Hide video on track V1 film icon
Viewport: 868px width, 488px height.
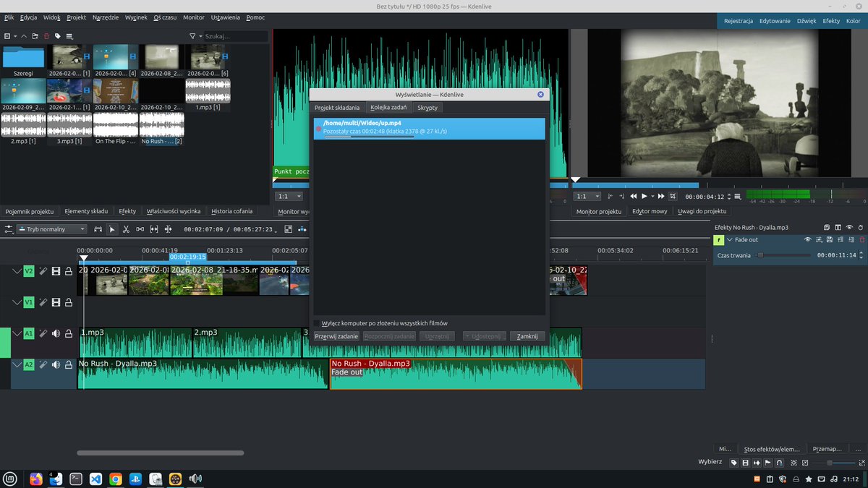(x=56, y=302)
